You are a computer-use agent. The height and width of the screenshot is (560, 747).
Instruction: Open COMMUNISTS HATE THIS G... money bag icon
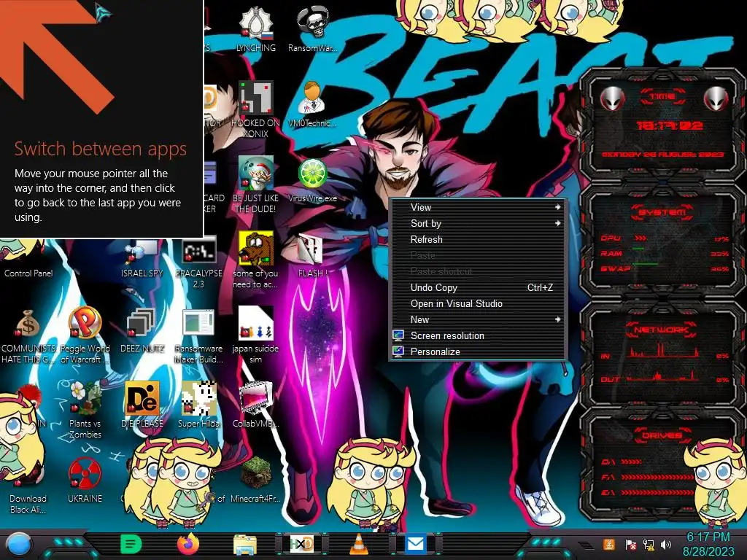[28, 335]
